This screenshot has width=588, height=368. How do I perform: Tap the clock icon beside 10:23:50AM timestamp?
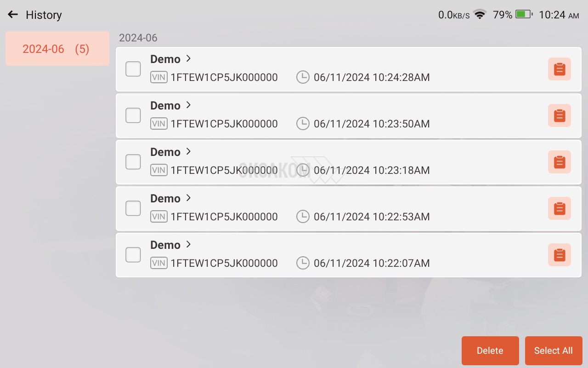pos(303,124)
